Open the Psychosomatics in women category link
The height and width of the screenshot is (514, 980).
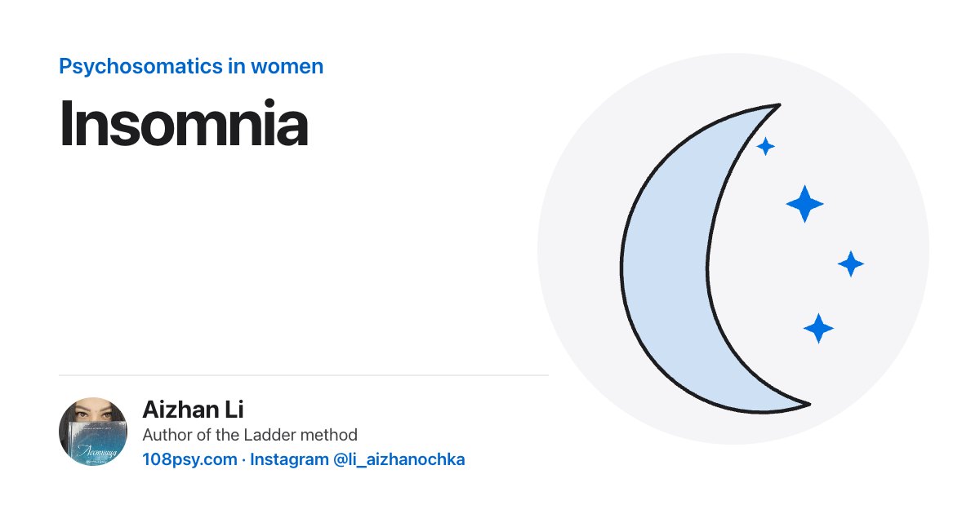coord(191,66)
